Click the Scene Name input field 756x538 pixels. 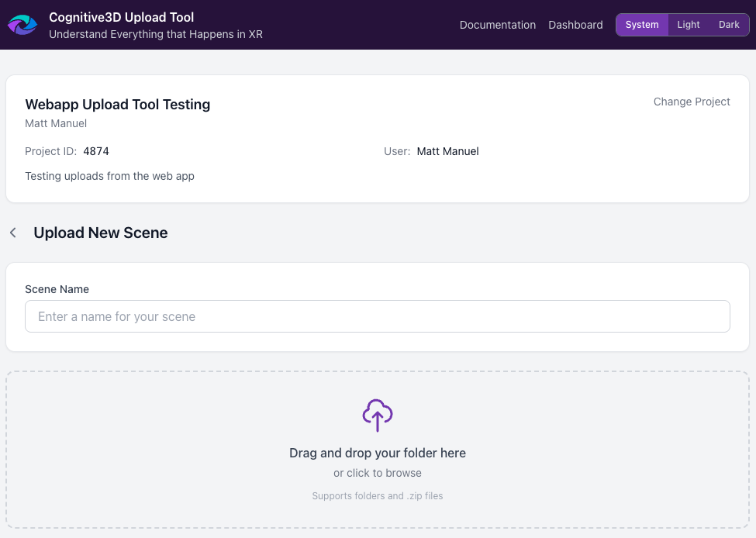(x=378, y=316)
